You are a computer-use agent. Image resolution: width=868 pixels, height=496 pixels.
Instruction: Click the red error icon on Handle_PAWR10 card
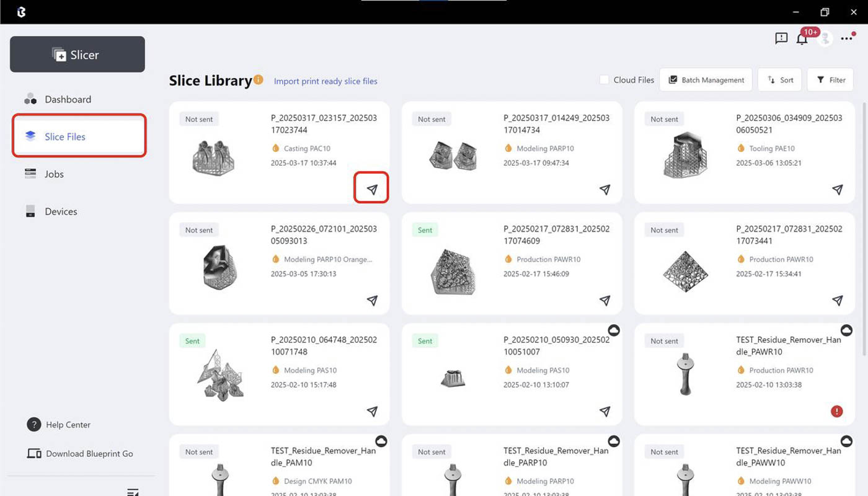(x=837, y=411)
